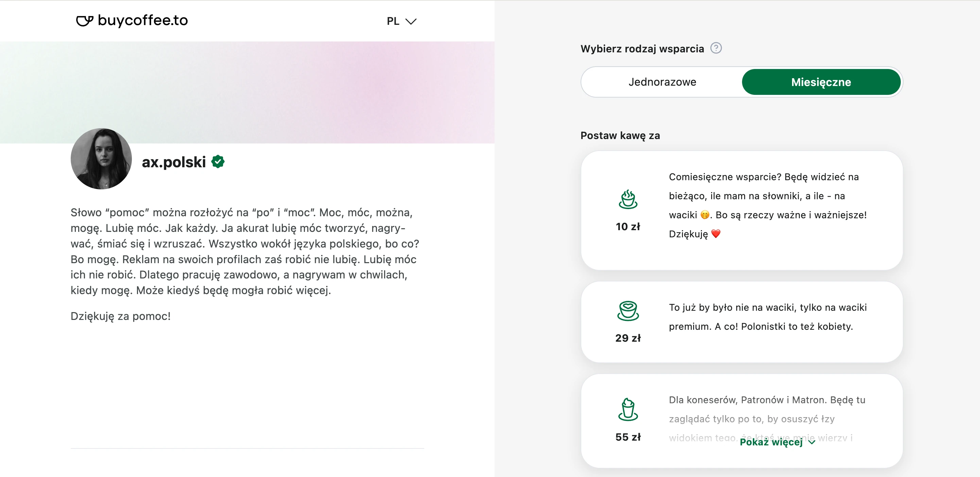Choose the 10 zł monthly support card

pos(741,210)
